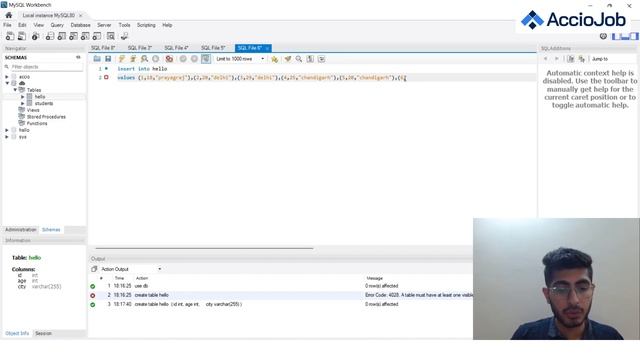Open Workbench preferences gear icon
The height and width of the screenshot is (360, 640).
pyautogui.click(x=603, y=36)
